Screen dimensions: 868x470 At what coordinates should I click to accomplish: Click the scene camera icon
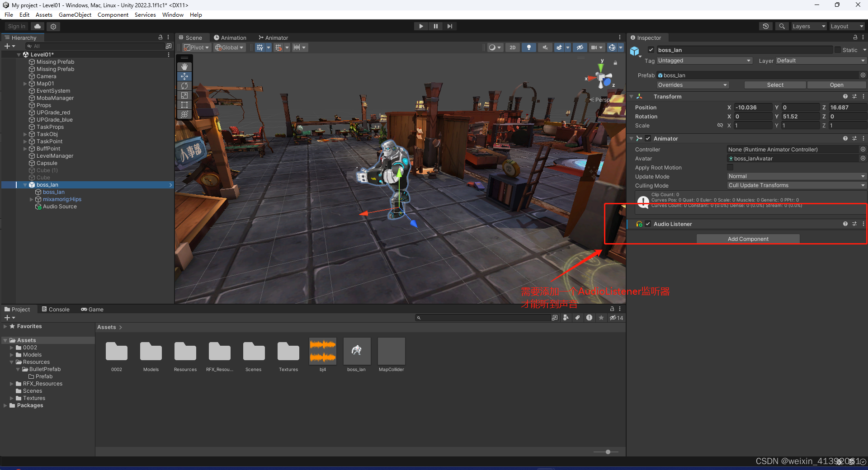click(594, 47)
